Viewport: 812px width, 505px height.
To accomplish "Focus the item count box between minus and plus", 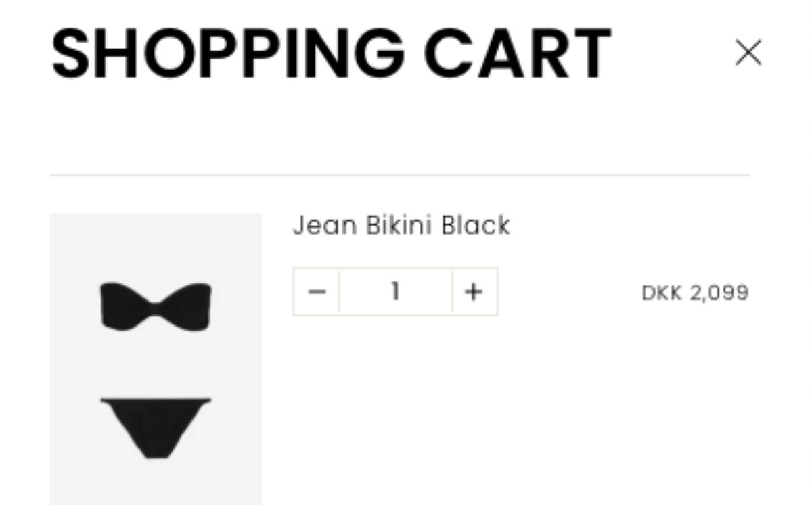I will 396,292.
